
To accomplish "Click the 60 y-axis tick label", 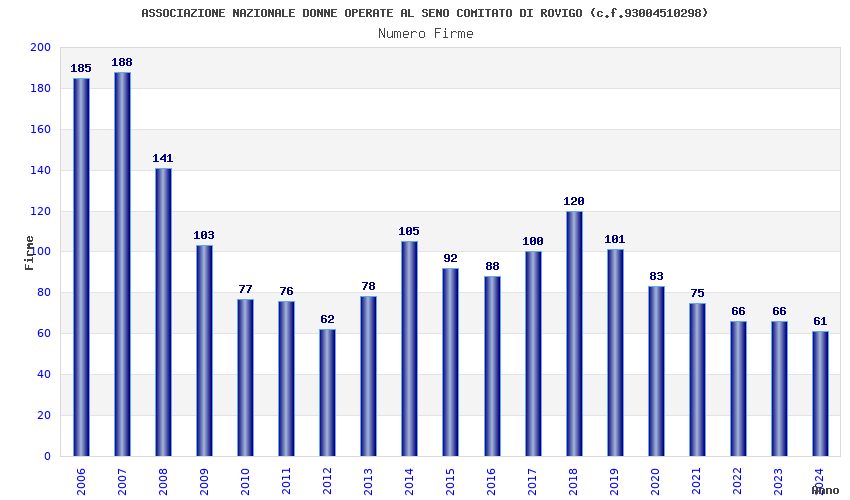I will pos(43,334).
